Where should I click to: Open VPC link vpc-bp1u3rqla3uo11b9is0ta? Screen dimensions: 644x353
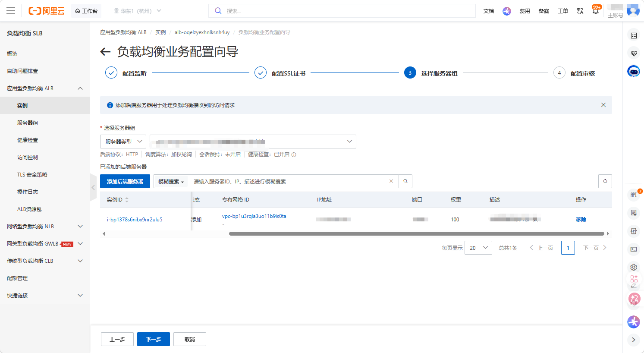pyautogui.click(x=254, y=216)
